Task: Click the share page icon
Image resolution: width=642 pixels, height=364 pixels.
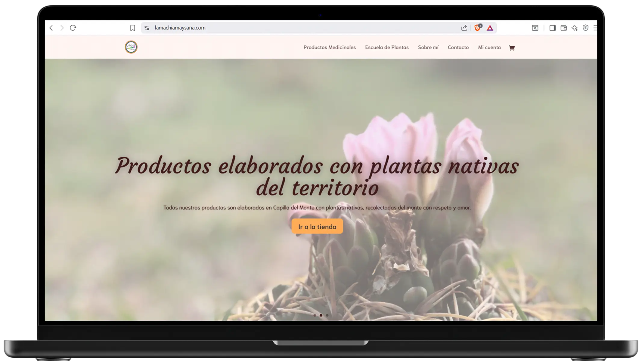Action: [464, 28]
